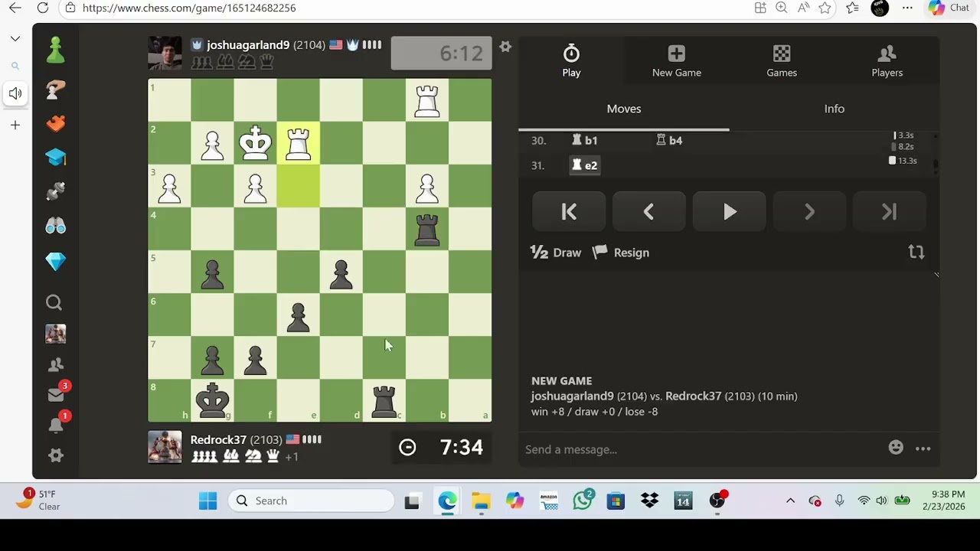Open Edge settings and more ellipsis
The image size is (980, 551).
(x=907, y=8)
